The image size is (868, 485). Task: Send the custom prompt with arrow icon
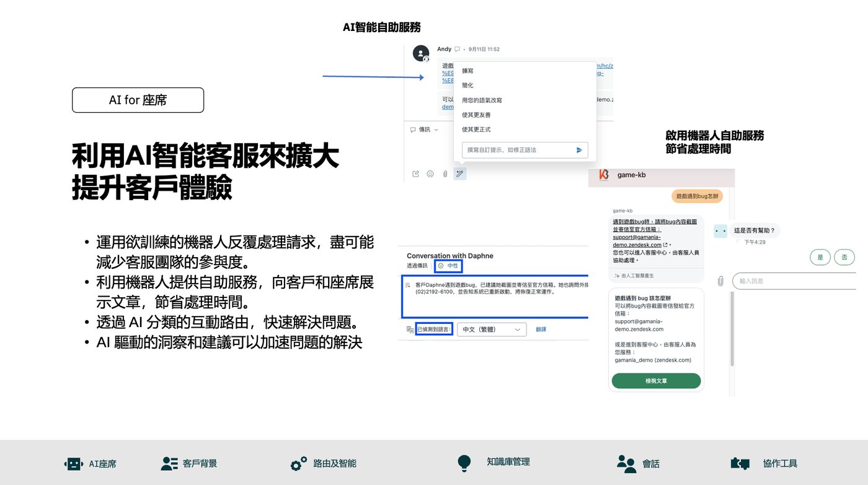(x=580, y=150)
